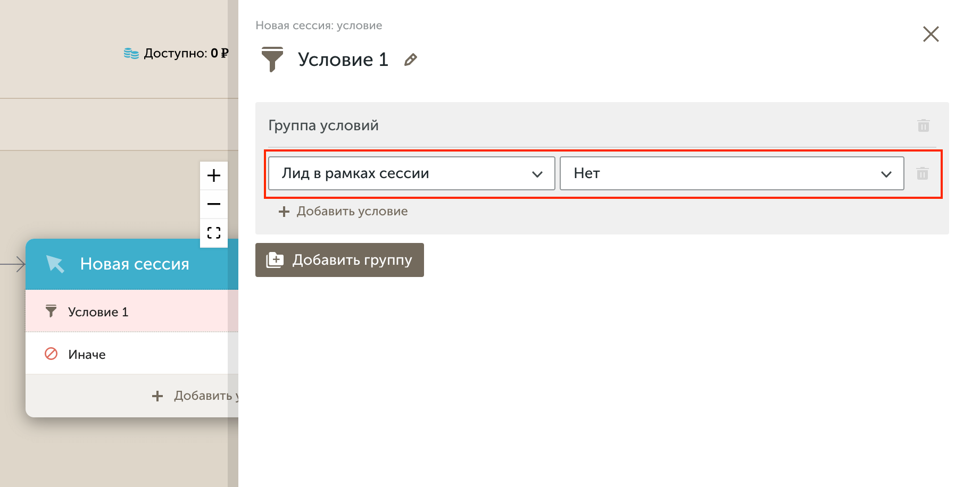This screenshot has height=487, width=980.
Task: Click the filter icon next to Условие 1 heading
Action: (x=272, y=59)
